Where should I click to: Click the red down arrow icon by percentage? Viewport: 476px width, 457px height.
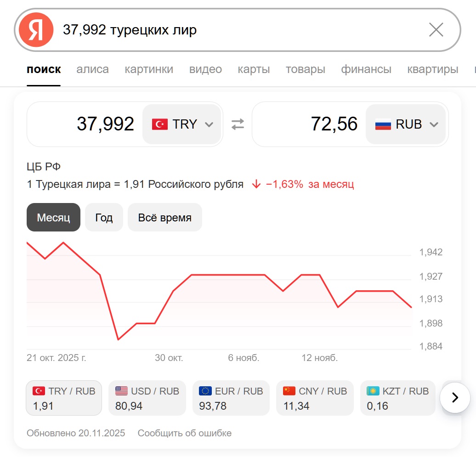coord(256,184)
